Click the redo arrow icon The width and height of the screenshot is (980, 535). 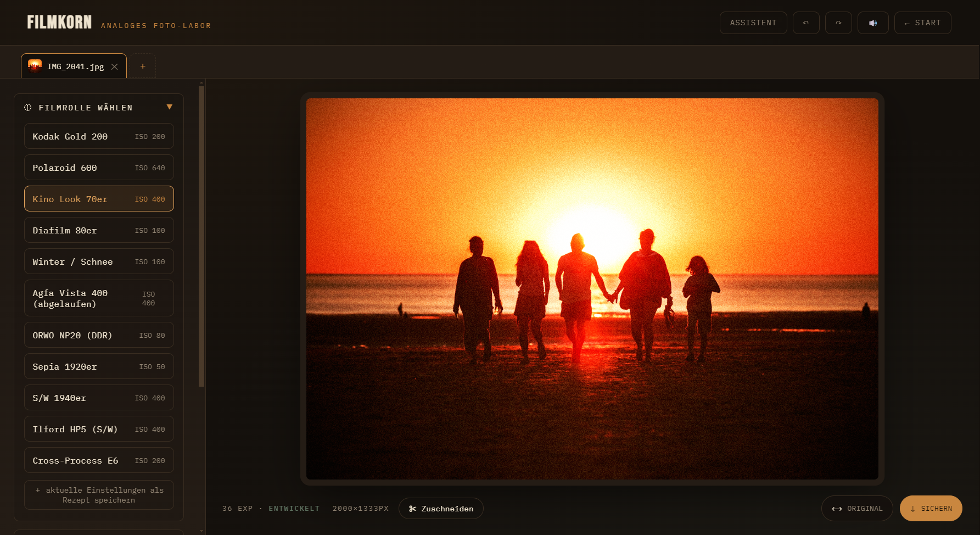click(838, 23)
